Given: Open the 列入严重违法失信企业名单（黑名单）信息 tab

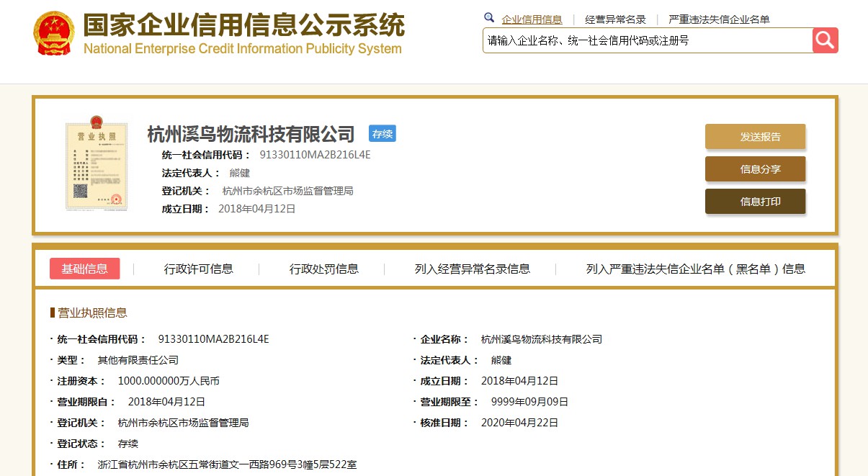Looking at the screenshot, I should [x=696, y=269].
